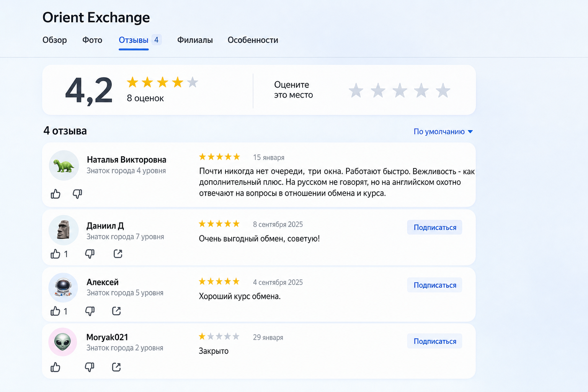Click the 29 января review date
This screenshot has height=392, width=588.
[268, 337]
